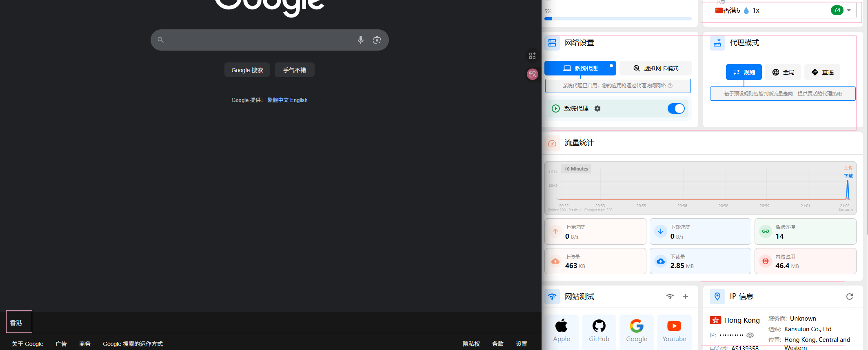Open the 10 Minutes time range selector
The image size is (868, 350).
coord(576,169)
